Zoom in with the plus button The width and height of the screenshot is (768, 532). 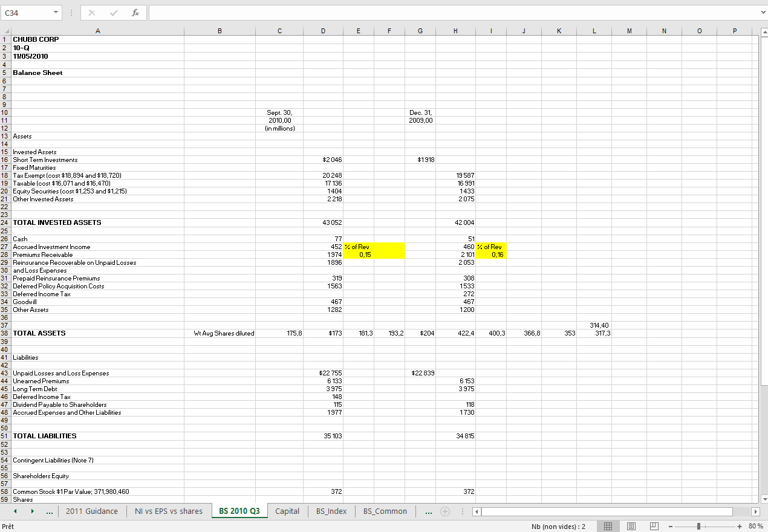(740, 526)
